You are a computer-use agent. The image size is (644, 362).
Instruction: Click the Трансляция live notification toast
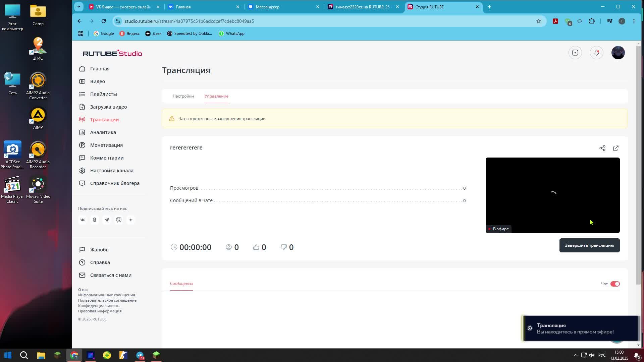coord(580,328)
